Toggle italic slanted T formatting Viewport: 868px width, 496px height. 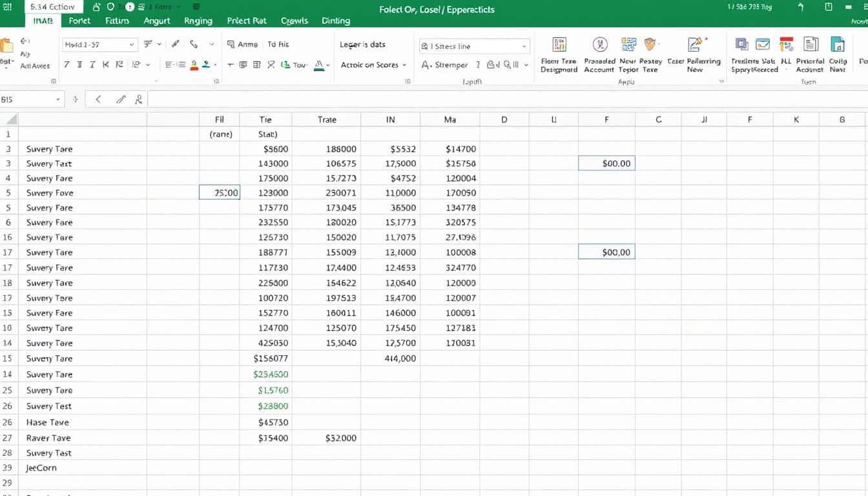click(92, 65)
